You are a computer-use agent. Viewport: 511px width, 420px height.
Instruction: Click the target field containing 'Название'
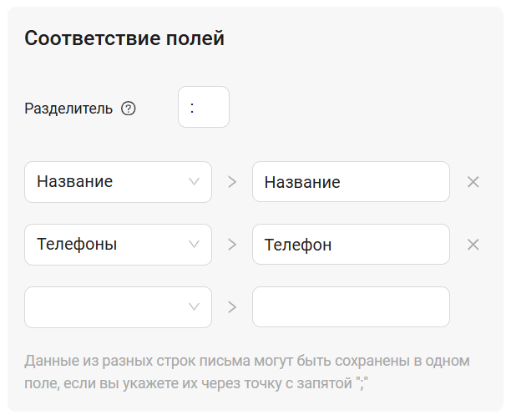[x=351, y=182]
